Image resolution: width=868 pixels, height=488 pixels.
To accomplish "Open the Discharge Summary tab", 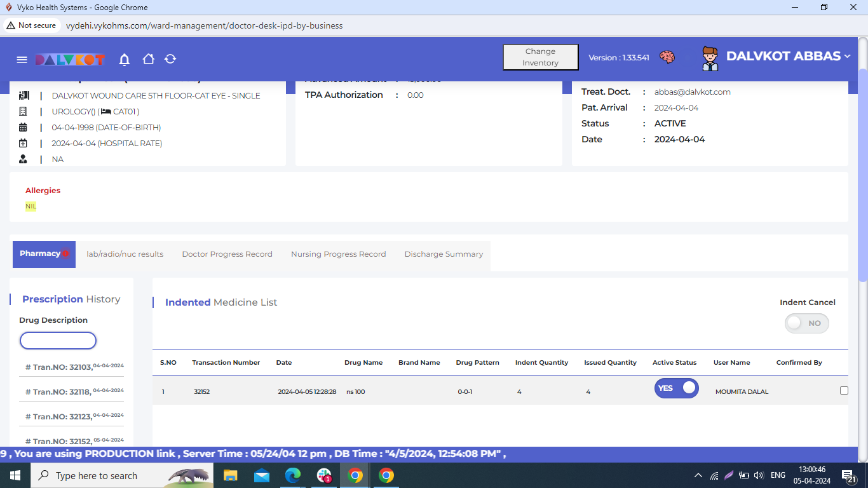I will pyautogui.click(x=444, y=254).
